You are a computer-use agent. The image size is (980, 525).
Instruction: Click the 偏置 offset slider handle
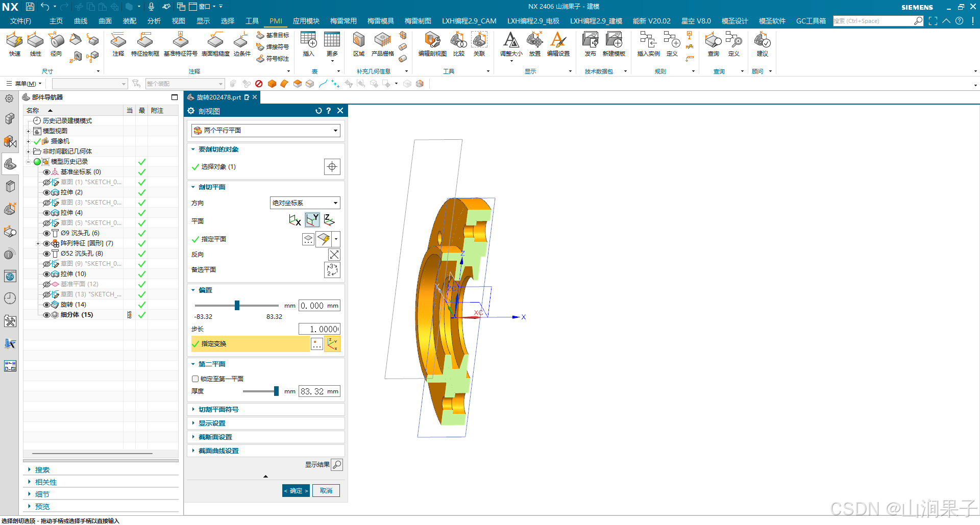(x=237, y=306)
